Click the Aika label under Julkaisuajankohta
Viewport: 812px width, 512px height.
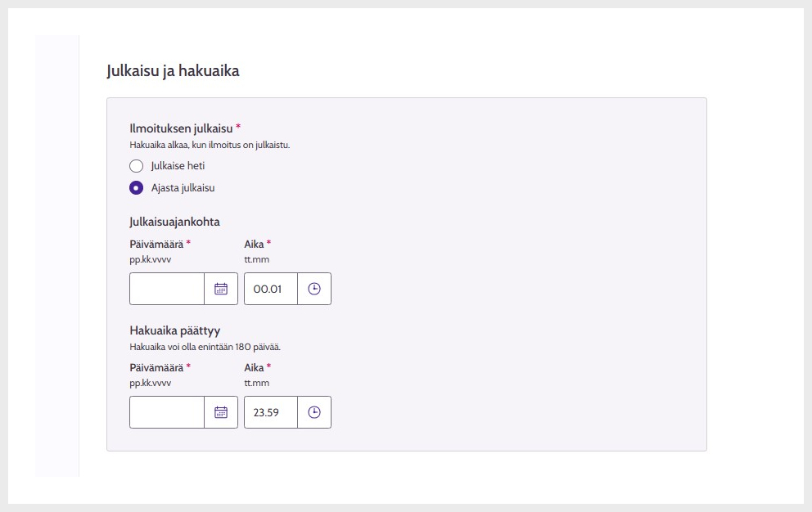(x=254, y=244)
